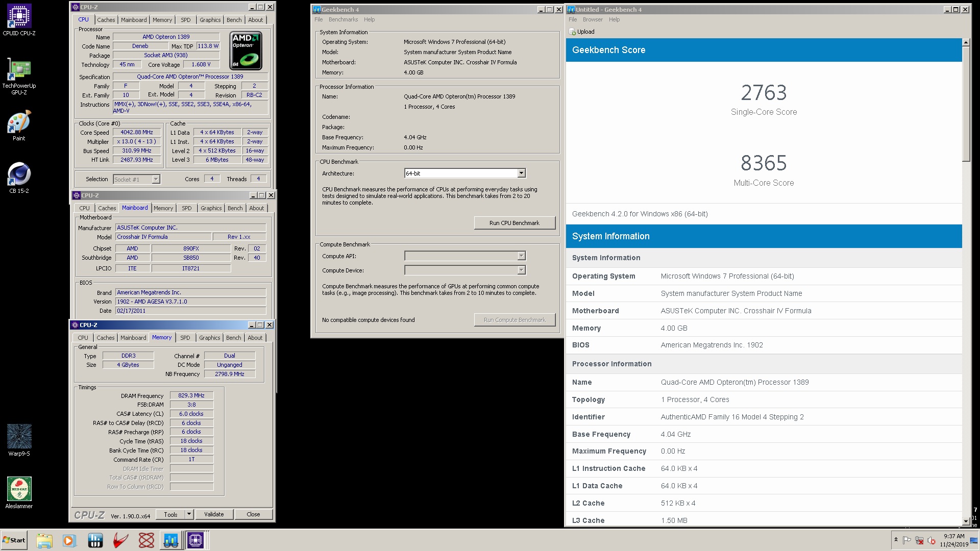Screen dimensions: 980x551
Task: Open the Tools dropdown arrow in CPU-Z
Action: (189, 514)
